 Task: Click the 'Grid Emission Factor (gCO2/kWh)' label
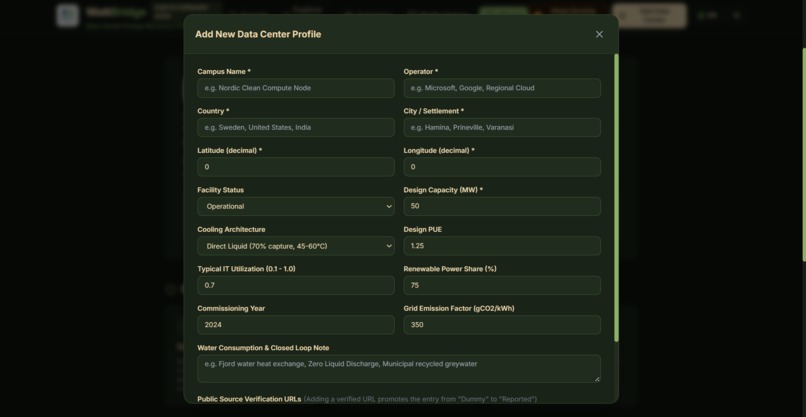coord(459,309)
